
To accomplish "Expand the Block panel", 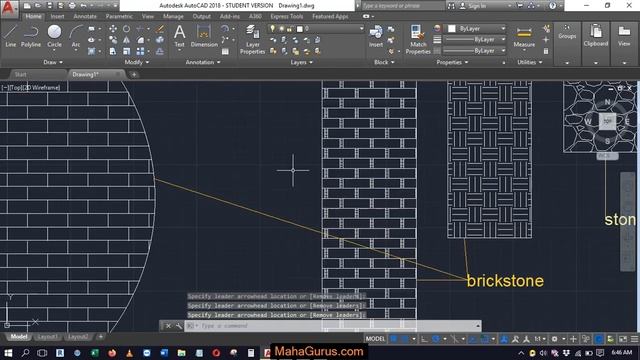I will (384, 62).
